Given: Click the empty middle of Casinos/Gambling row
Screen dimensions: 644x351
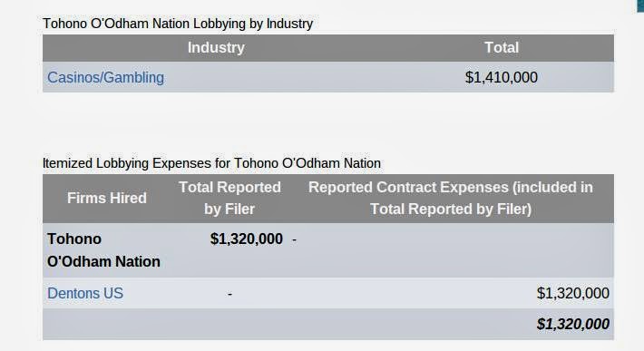Looking at the screenshot, I should [312, 77].
